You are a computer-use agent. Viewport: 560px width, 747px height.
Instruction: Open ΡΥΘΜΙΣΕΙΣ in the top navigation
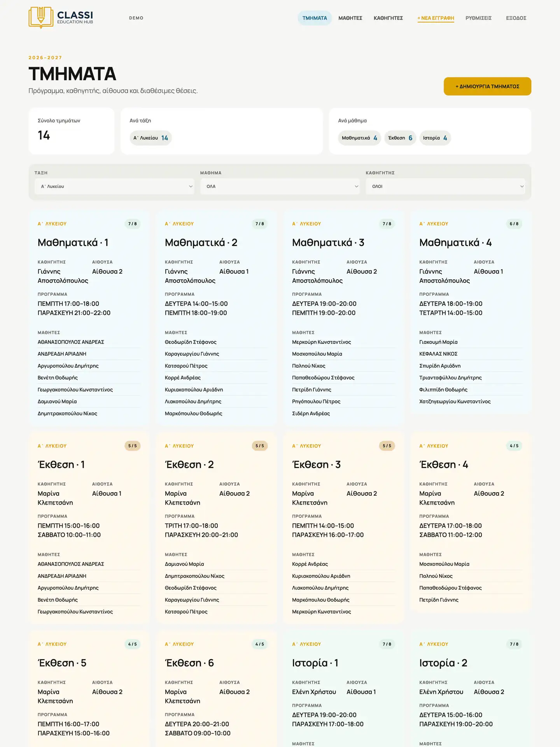478,18
